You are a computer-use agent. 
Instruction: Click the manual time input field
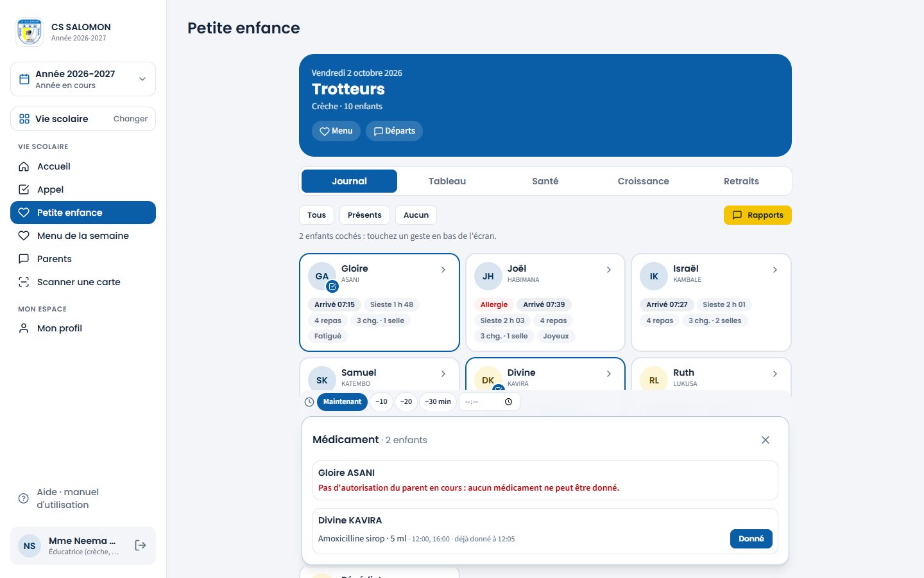pyautogui.click(x=490, y=402)
